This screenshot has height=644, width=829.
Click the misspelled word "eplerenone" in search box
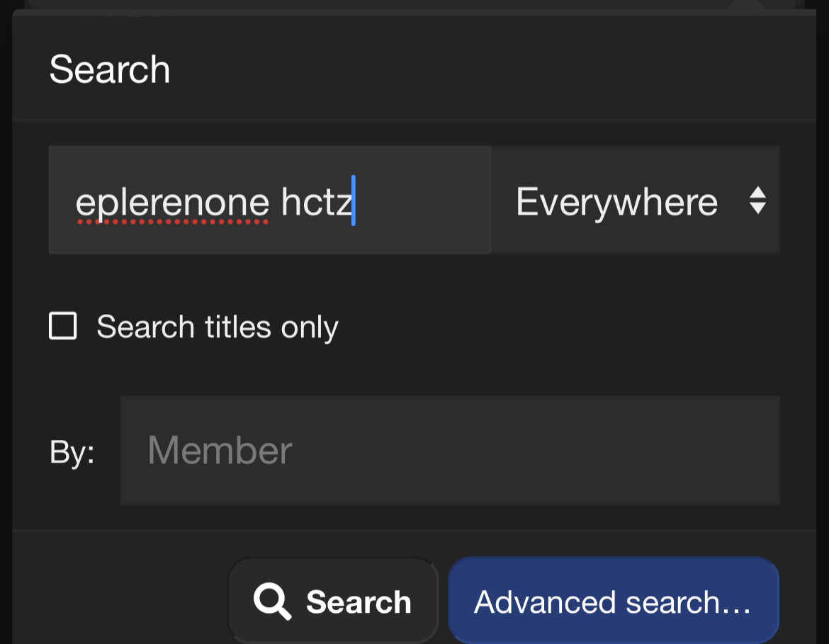click(x=172, y=203)
